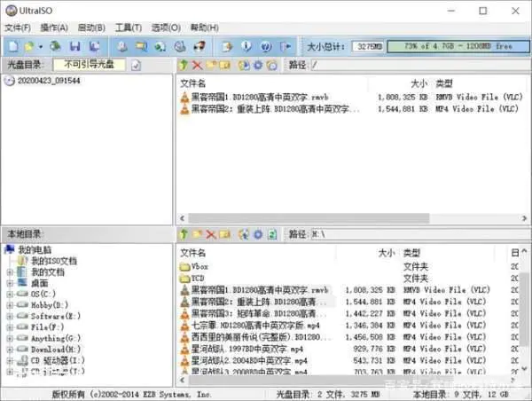
Task: Click the Mount to virtual drive icon
Action: point(180,46)
